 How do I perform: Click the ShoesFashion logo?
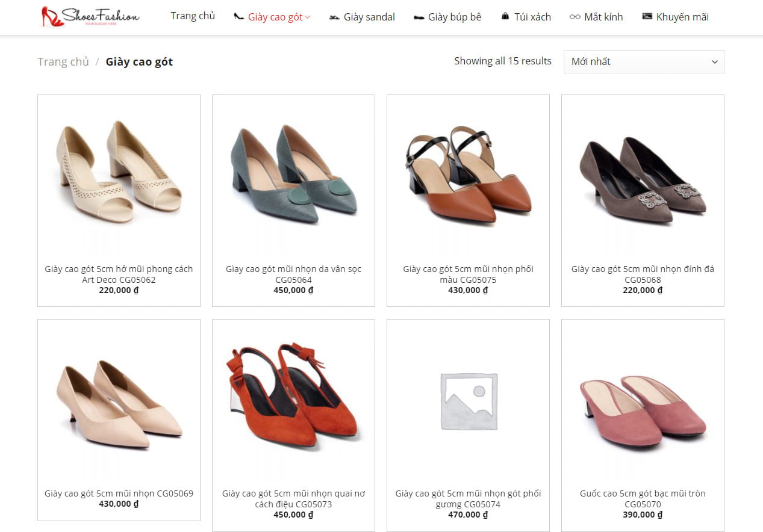coord(90,17)
